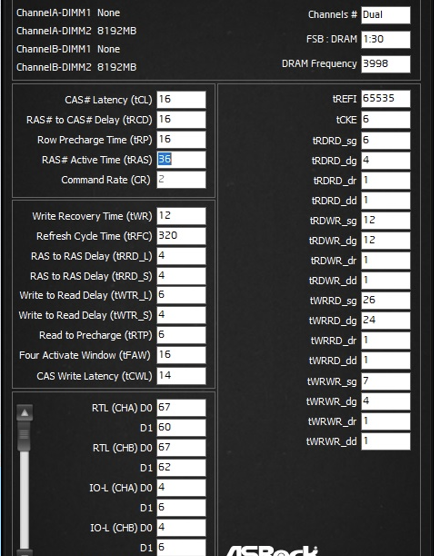The width and height of the screenshot is (434, 556).
Task: Click the tWRWR_dg field
Action: pyautogui.click(x=386, y=401)
